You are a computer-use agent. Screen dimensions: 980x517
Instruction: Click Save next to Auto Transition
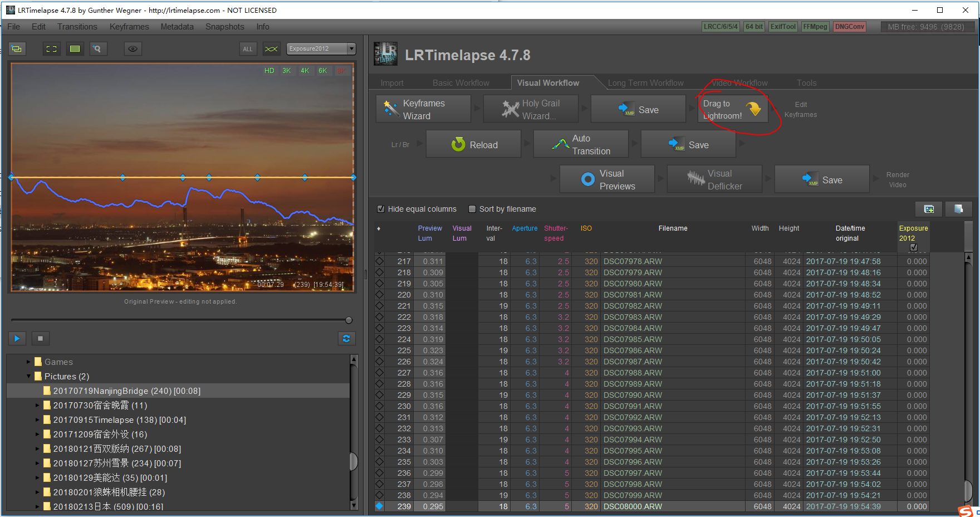(688, 144)
